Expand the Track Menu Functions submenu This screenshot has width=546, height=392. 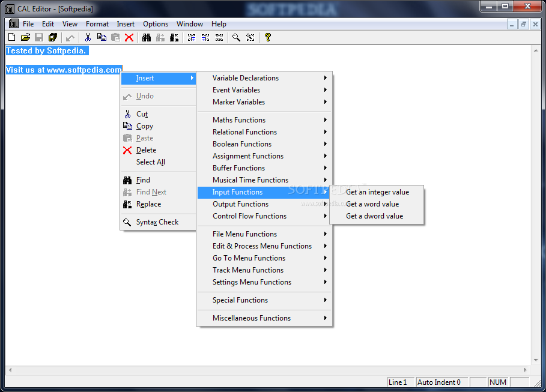[x=264, y=270]
